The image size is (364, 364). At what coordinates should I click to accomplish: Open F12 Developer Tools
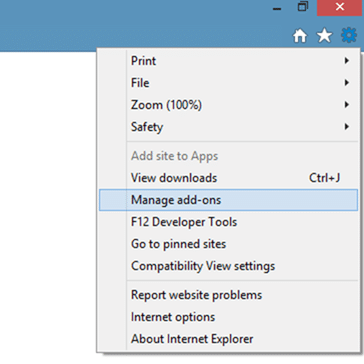point(228,222)
